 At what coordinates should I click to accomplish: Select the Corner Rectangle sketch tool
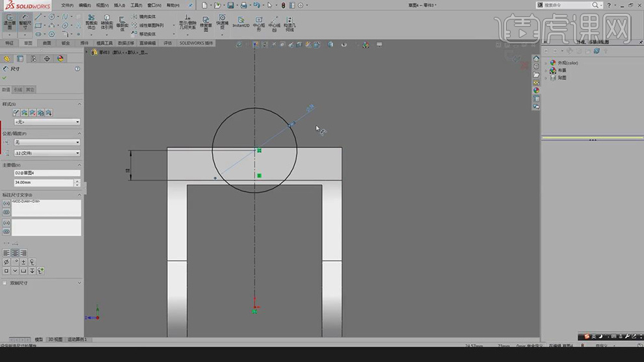pyautogui.click(x=38, y=25)
